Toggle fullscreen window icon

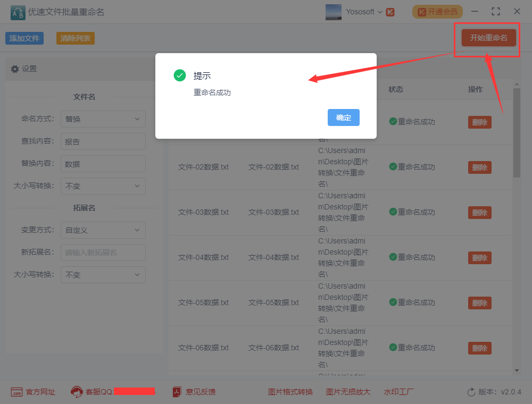pos(496,12)
